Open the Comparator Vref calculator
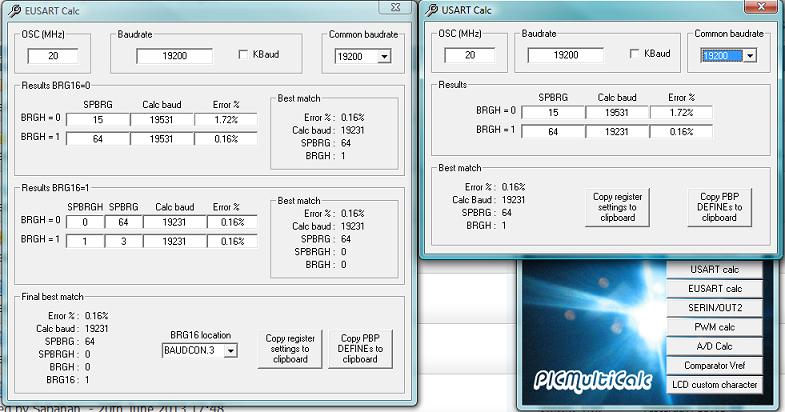Image resolution: width=785 pixels, height=412 pixels. point(715,365)
